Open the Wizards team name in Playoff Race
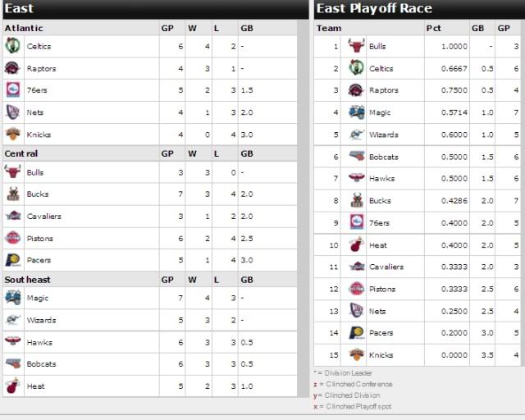 coord(384,135)
